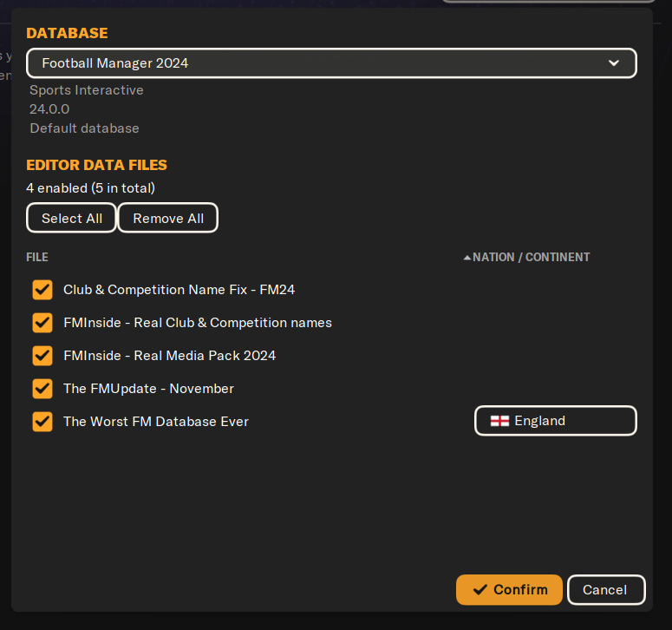Toggle The Worst FM Database Ever checkbox
Viewport: 672px width, 630px height.
(x=42, y=422)
